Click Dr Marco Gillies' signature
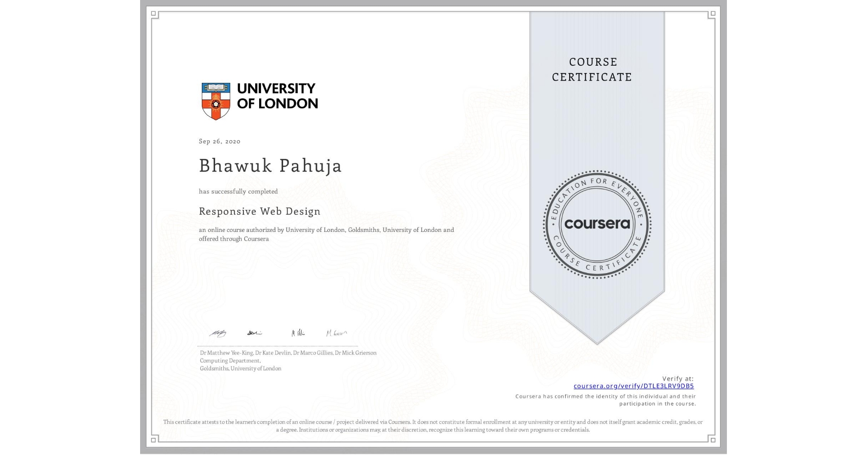The image size is (868, 455). pos(297,333)
